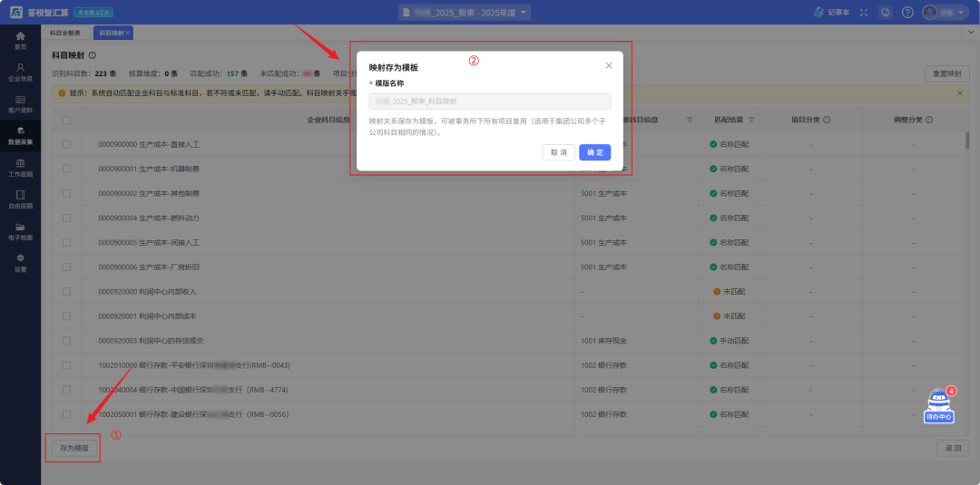Open 企业信息 in the sidebar
Image resolution: width=980 pixels, height=485 pixels.
tap(20, 72)
